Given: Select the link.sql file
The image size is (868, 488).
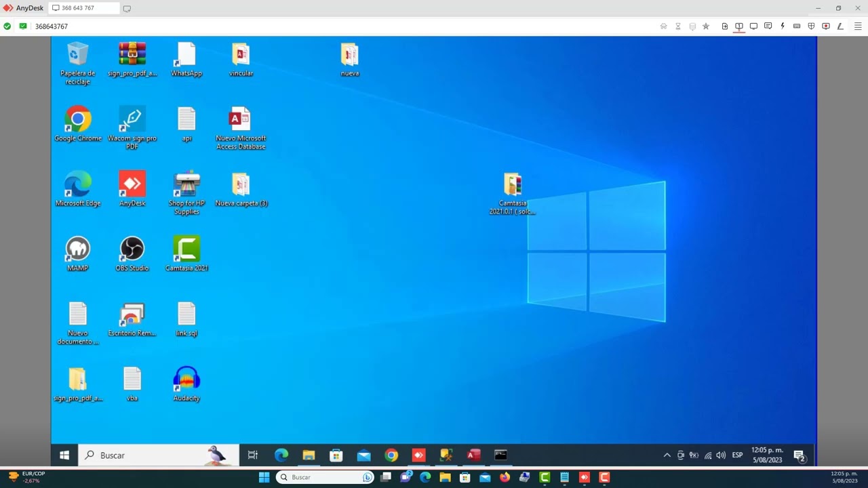Looking at the screenshot, I should click(x=186, y=319).
